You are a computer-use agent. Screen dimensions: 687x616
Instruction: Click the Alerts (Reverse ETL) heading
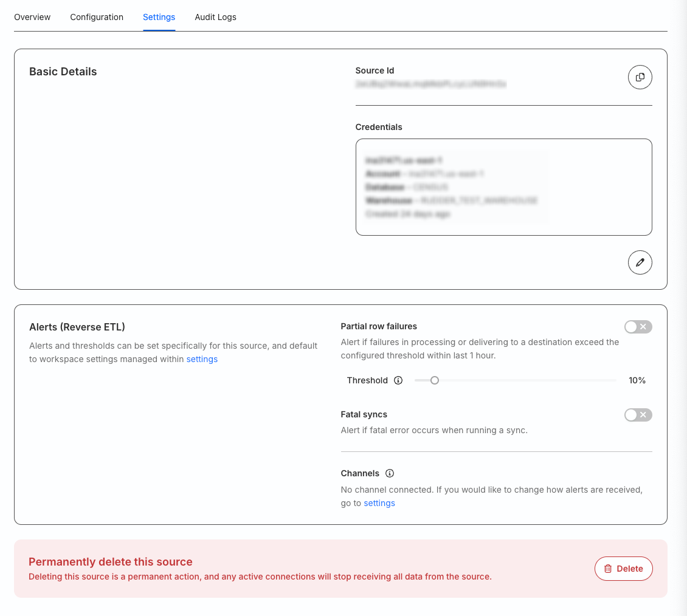point(77,327)
